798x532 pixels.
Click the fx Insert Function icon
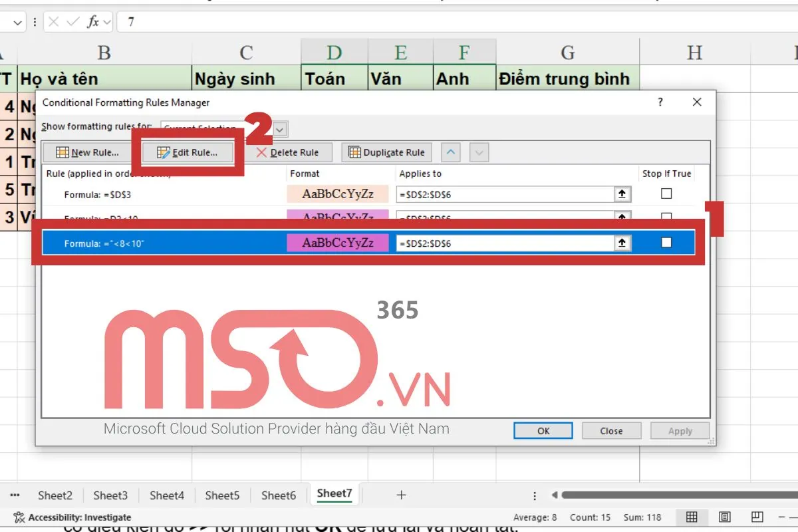coord(94,22)
